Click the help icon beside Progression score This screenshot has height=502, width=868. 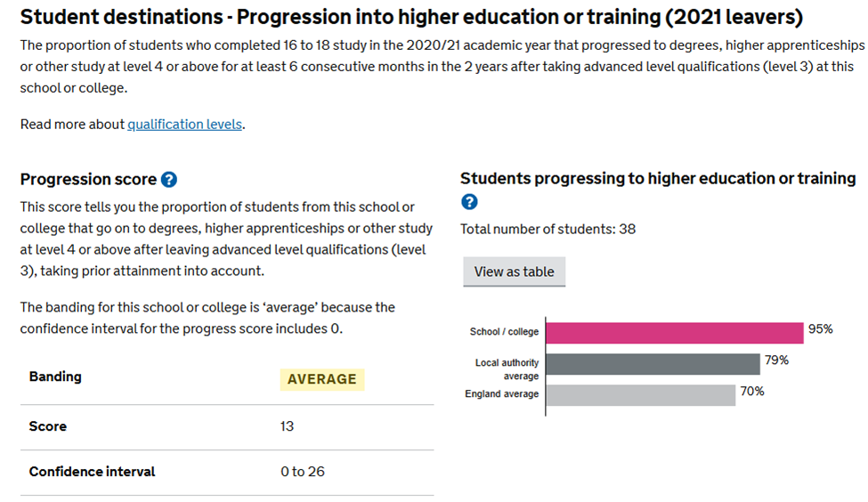169,180
